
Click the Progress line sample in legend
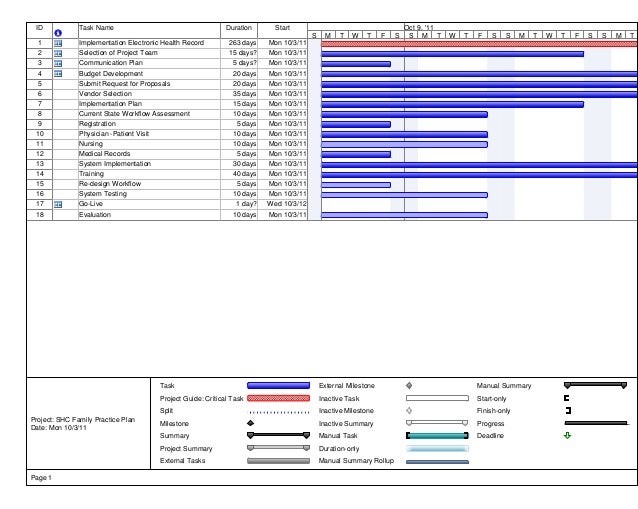coord(596,423)
